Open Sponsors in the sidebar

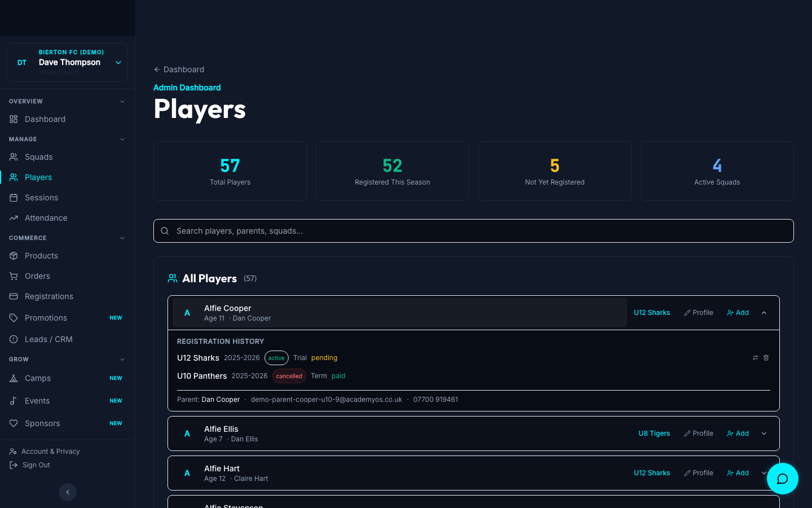point(68,423)
